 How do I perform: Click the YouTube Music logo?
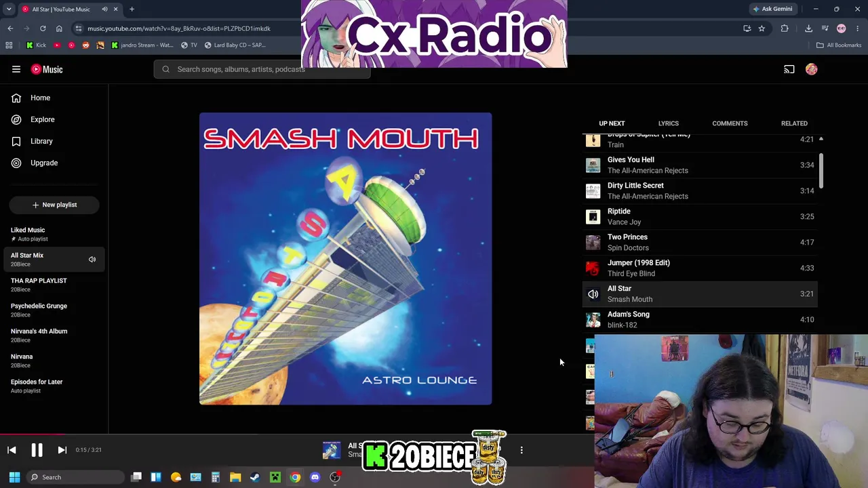[47, 69]
